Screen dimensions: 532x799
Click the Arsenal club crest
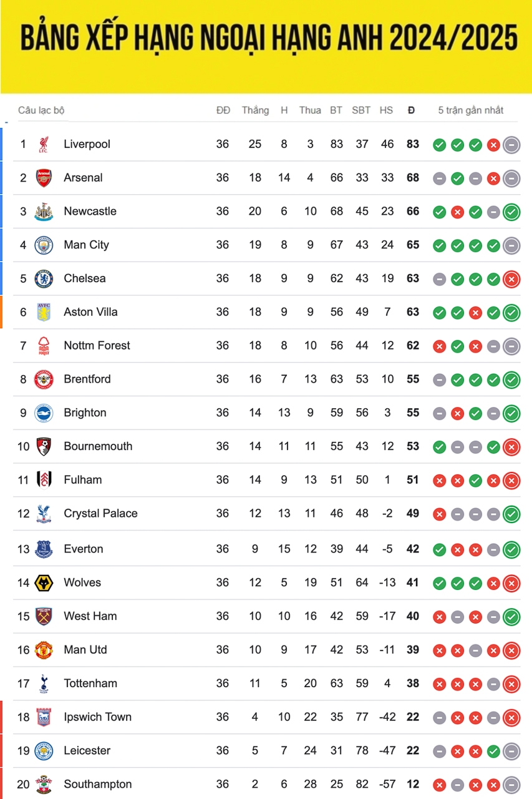click(44, 178)
